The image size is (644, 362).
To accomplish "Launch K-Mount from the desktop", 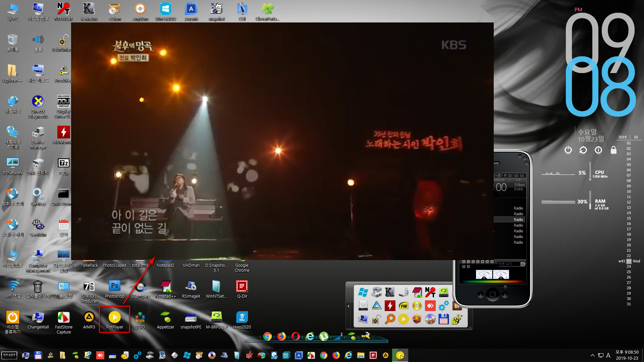I will [89, 12].
